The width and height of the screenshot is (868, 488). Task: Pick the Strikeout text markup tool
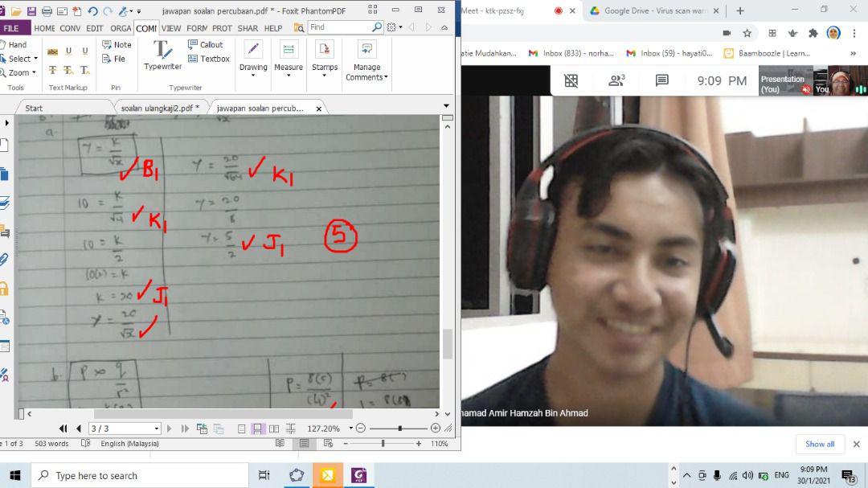click(x=52, y=70)
